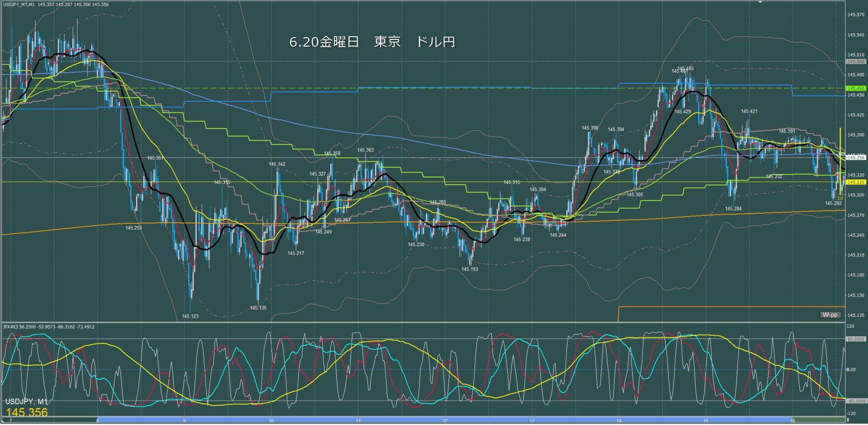Click the 145.292 low price label
Viewport: 868px width, 425px height.
[833, 203]
